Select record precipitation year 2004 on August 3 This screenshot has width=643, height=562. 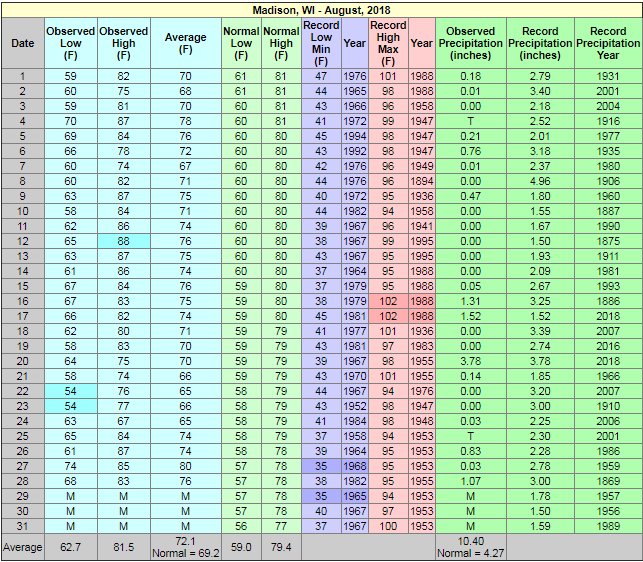(x=608, y=106)
